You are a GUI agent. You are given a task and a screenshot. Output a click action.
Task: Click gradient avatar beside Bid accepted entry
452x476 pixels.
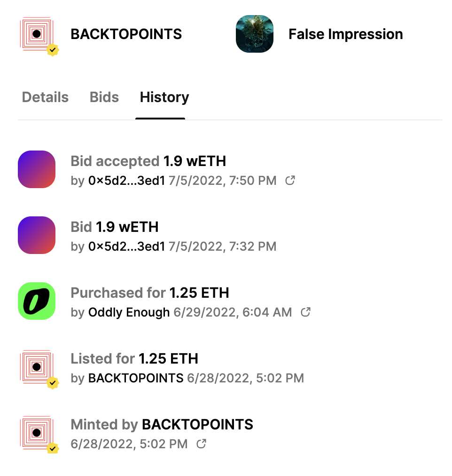(37, 169)
